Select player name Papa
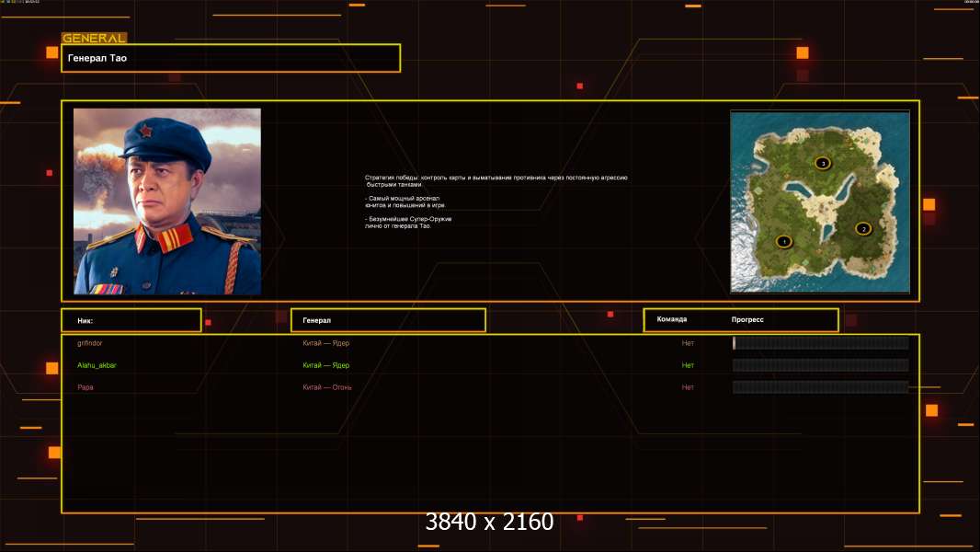This screenshot has height=552, width=980. [85, 387]
